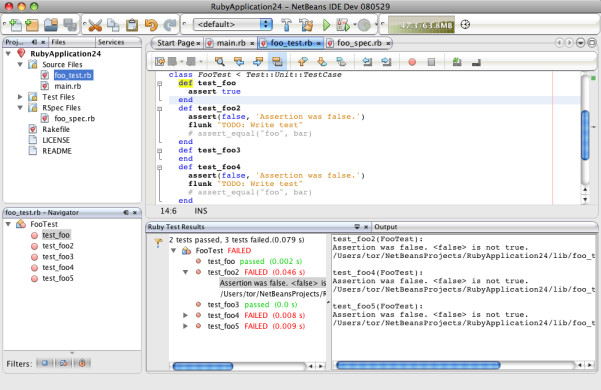Screen dimensions: 601x390
Task: Click the memory usage indicator bar
Action: (x=421, y=25)
